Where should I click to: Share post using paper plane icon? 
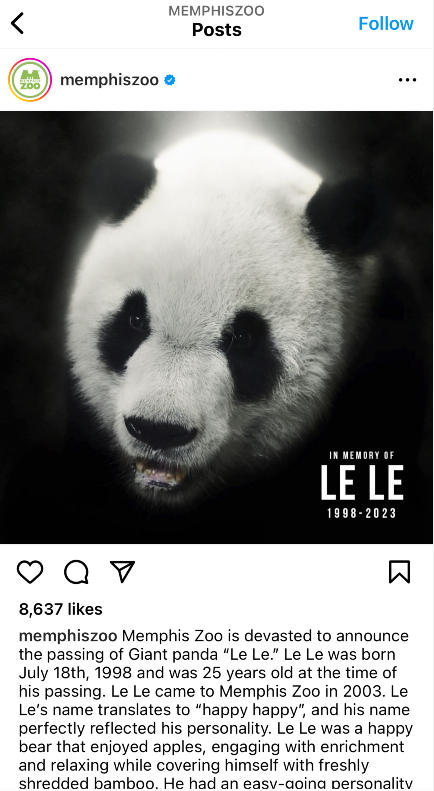[123, 572]
